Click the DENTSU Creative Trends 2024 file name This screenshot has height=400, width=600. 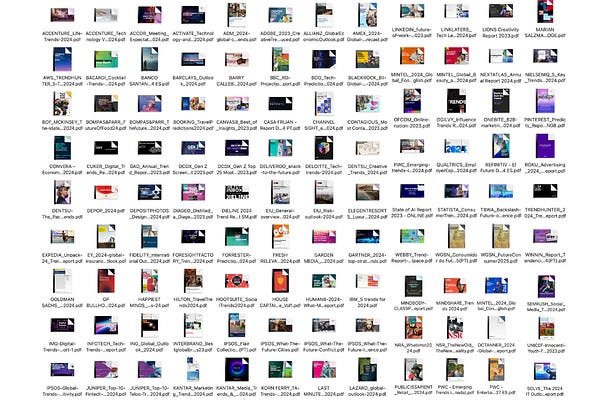pyautogui.click(x=367, y=170)
